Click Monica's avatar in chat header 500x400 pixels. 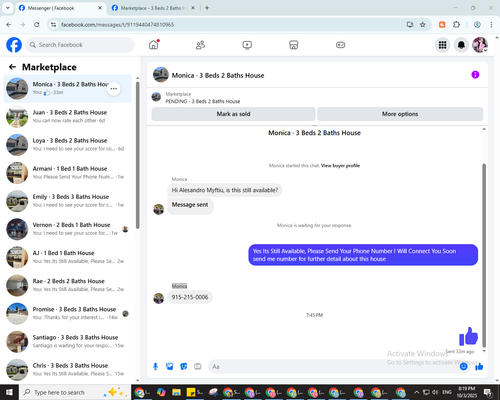(x=161, y=75)
